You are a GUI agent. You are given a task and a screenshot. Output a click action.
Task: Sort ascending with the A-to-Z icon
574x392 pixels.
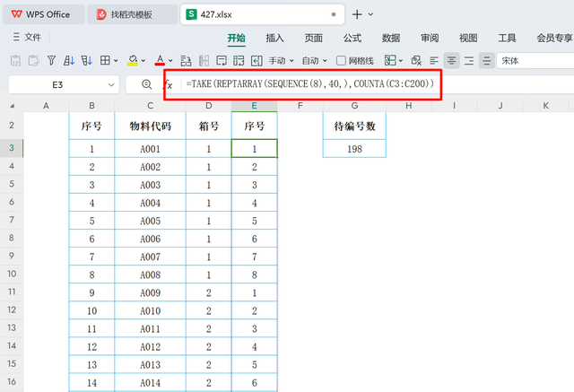click(x=69, y=60)
